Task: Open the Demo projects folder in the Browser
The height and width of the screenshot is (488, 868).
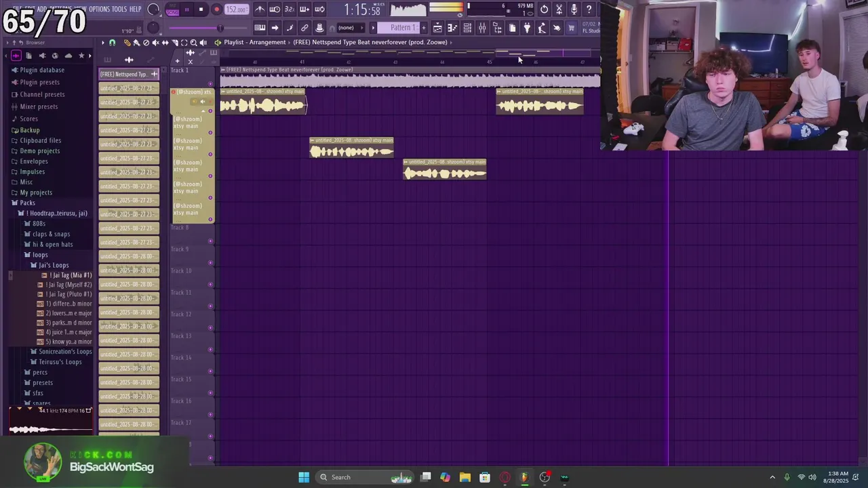Action: pos(40,150)
